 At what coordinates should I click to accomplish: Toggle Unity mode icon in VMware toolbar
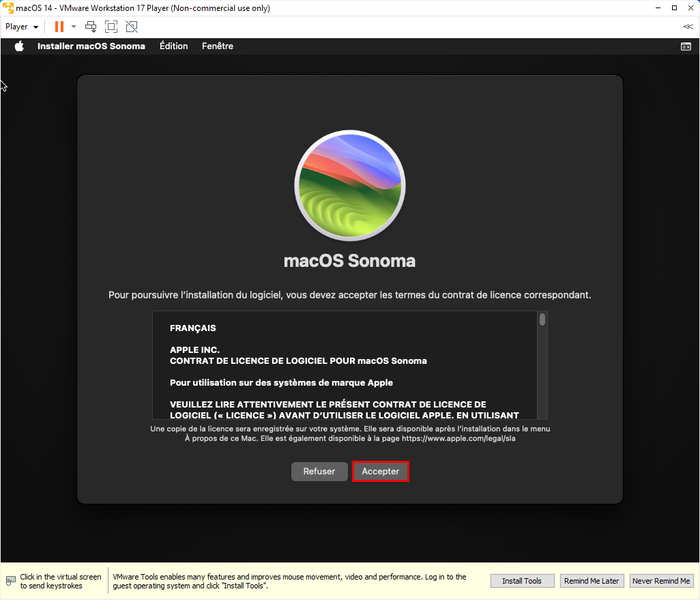[x=132, y=27]
